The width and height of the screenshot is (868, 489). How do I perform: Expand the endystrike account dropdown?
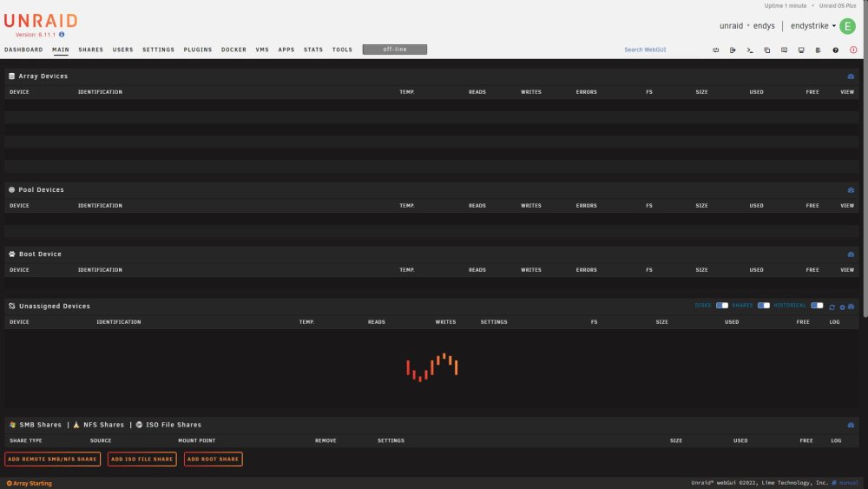click(813, 25)
